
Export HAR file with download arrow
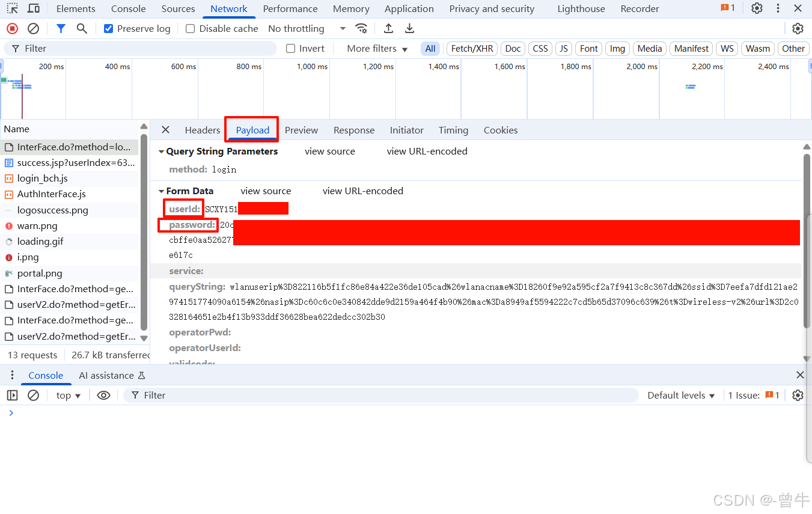coord(409,28)
